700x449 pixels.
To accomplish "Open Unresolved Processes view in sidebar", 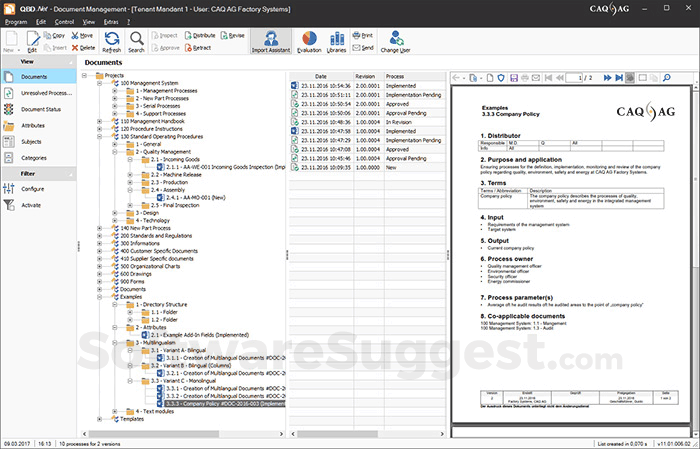I will tap(39, 93).
